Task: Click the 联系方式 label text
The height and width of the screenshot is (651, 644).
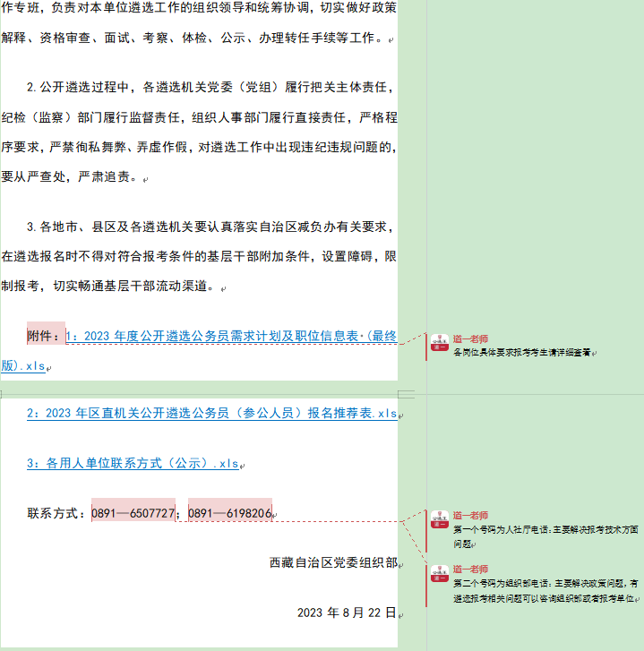Action: [57, 513]
